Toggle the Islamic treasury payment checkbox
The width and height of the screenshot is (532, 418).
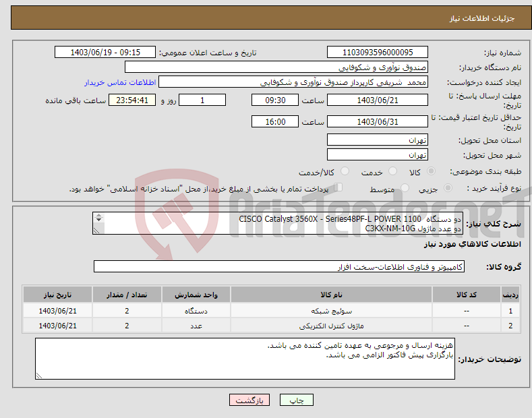pos(338,187)
